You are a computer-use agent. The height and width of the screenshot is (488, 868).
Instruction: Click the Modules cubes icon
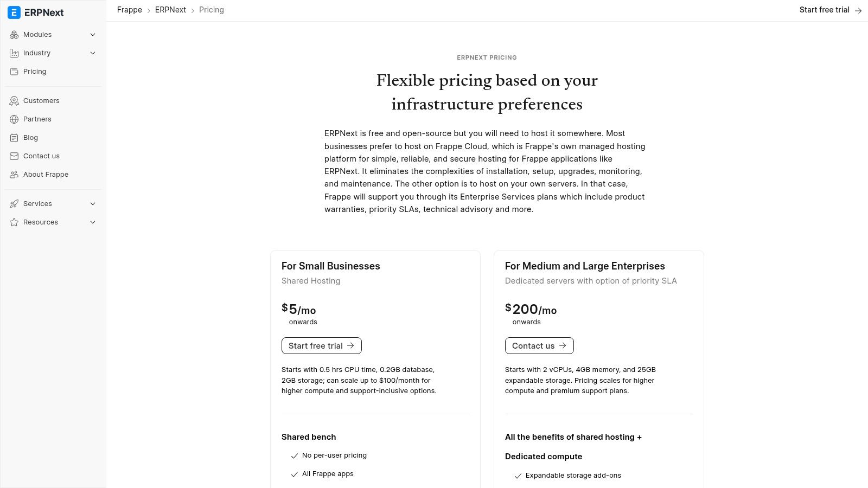[14, 35]
